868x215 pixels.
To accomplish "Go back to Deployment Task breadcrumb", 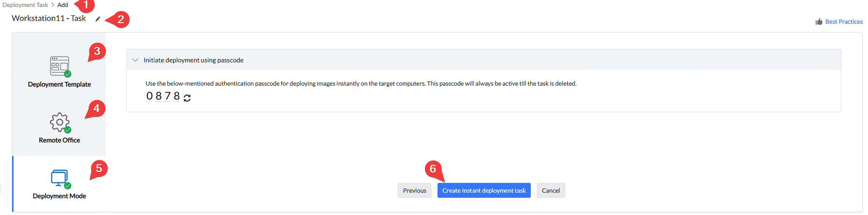I will click(25, 5).
